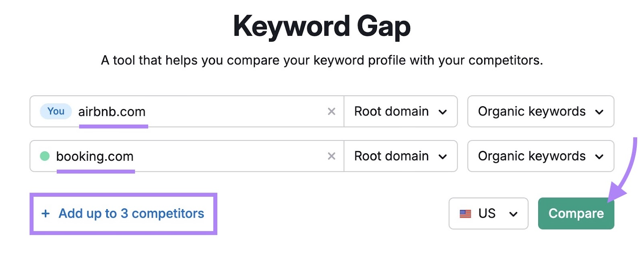Image resolution: width=644 pixels, height=253 pixels.
Task: Expand the Organic keywords selector for booking.com
Action: pyautogui.click(x=540, y=156)
